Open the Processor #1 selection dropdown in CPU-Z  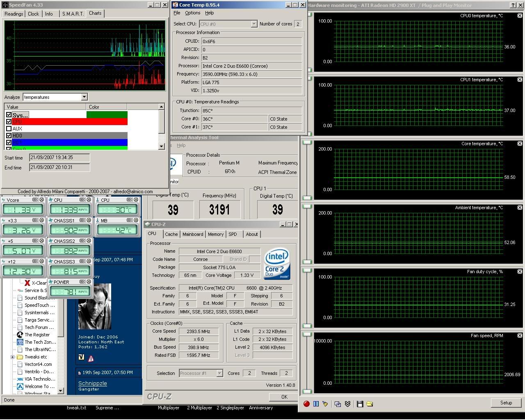(x=219, y=373)
